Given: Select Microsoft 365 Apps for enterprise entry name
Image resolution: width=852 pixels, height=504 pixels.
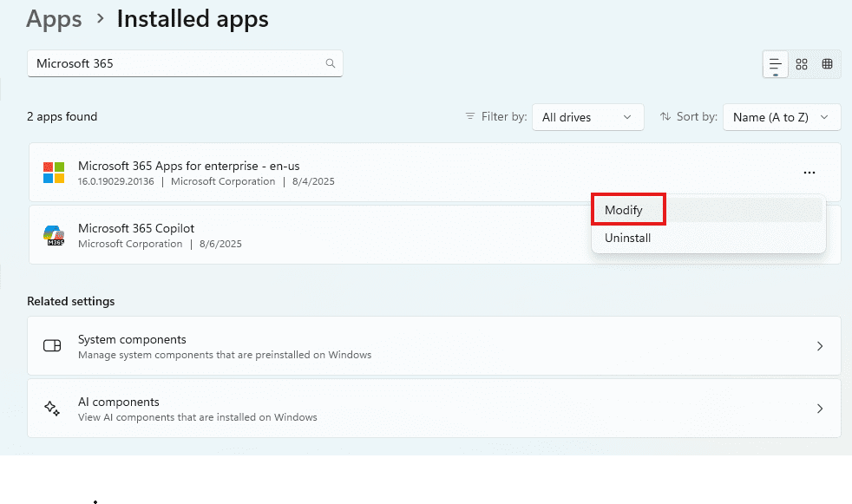Looking at the screenshot, I should coord(188,166).
